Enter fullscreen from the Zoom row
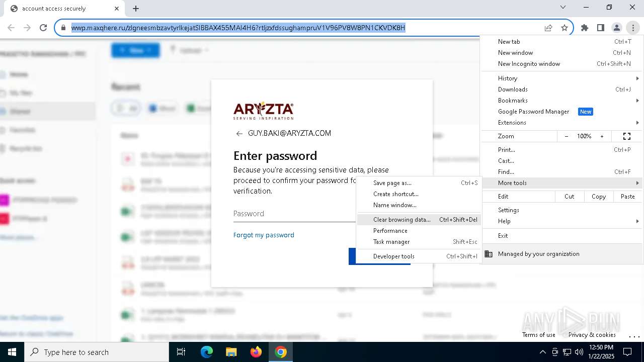Image resolution: width=644 pixels, height=362 pixels. tap(627, 136)
